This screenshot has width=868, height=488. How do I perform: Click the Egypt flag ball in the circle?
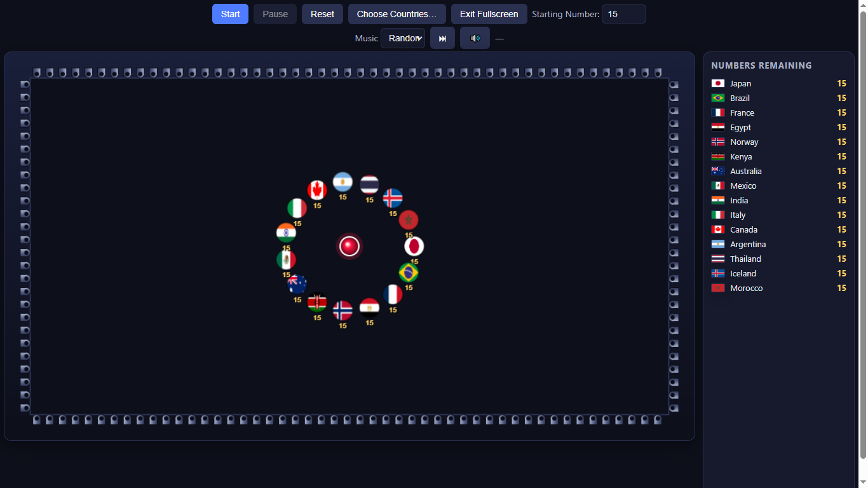[x=369, y=308]
